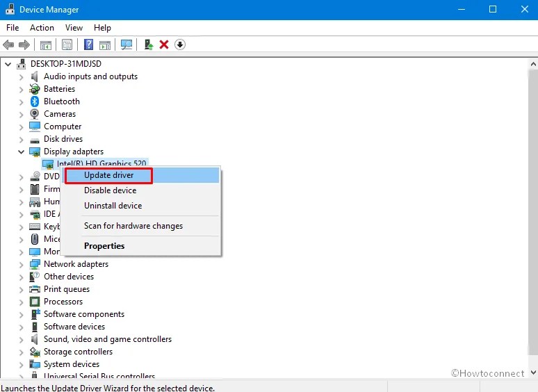The image size is (538, 392).
Task: Click the Processors chip icon
Action: click(x=34, y=302)
